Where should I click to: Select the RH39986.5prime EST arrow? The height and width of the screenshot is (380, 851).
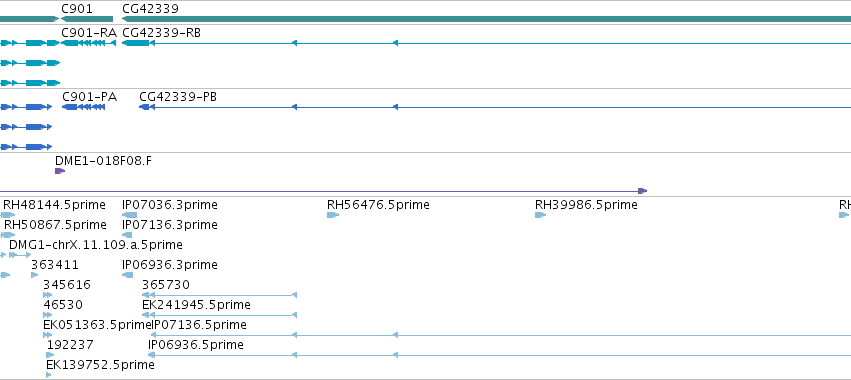tap(541, 215)
